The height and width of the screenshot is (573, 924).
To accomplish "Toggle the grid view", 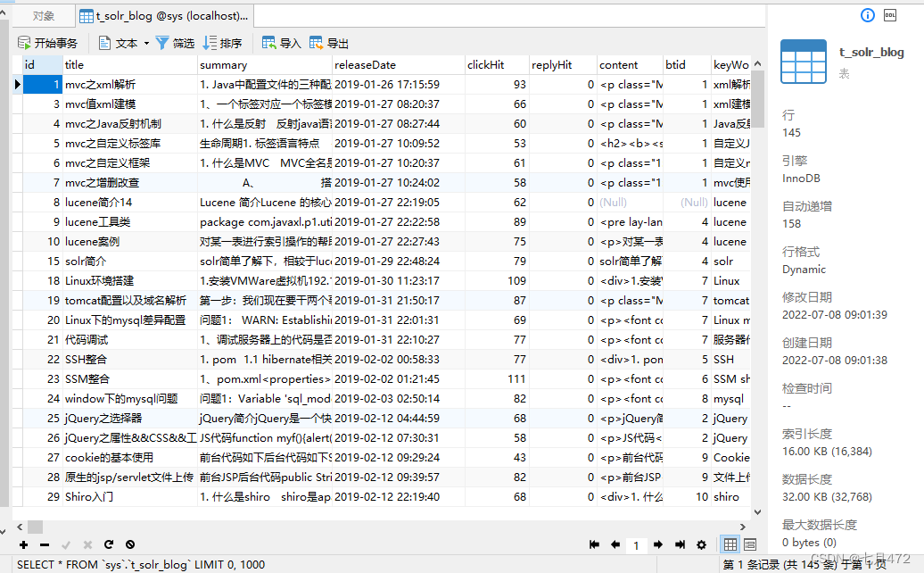I will tap(730, 544).
